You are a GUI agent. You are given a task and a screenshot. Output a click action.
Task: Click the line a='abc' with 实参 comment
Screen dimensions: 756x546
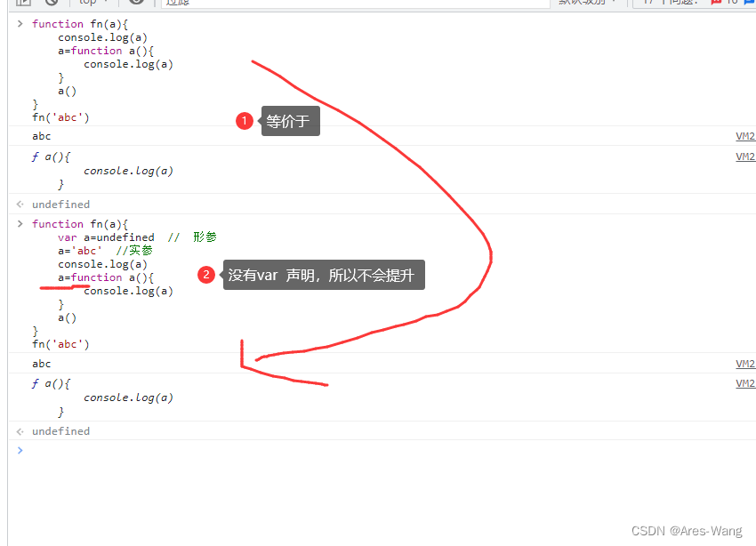tap(105, 251)
